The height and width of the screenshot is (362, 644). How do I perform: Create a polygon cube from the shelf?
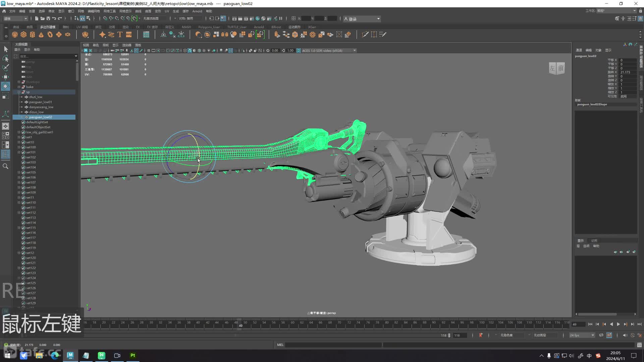pyautogui.click(x=23, y=35)
